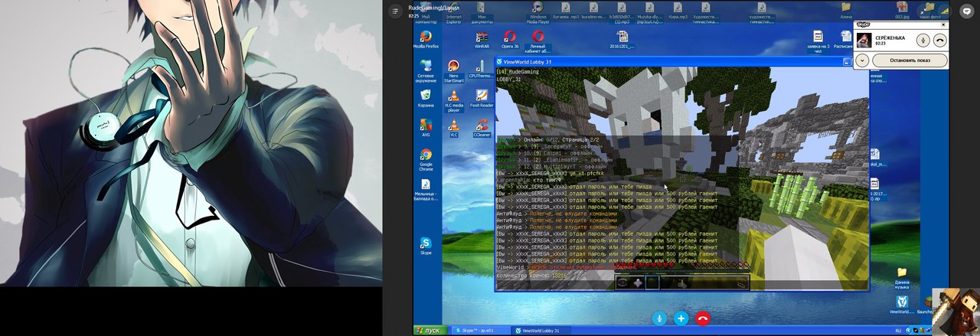Launch Google Chrome desktop icon
Viewport: 980px width, 336px height.
(426, 158)
